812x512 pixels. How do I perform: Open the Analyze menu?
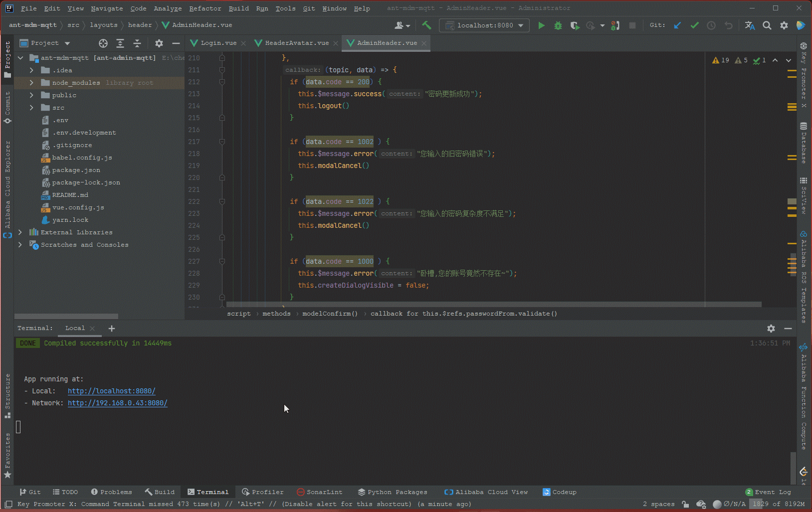(168, 8)
